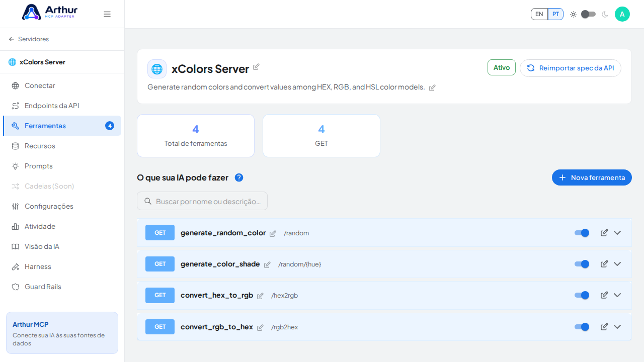Rename generate_random_color with its inline pencil
The image size is (644, 362).
coord(273,233)
